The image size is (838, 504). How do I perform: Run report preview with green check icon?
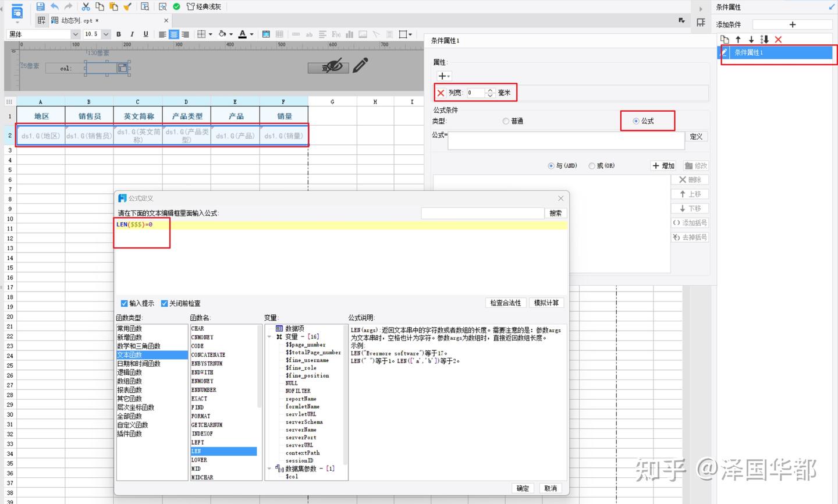pos(175,6)
